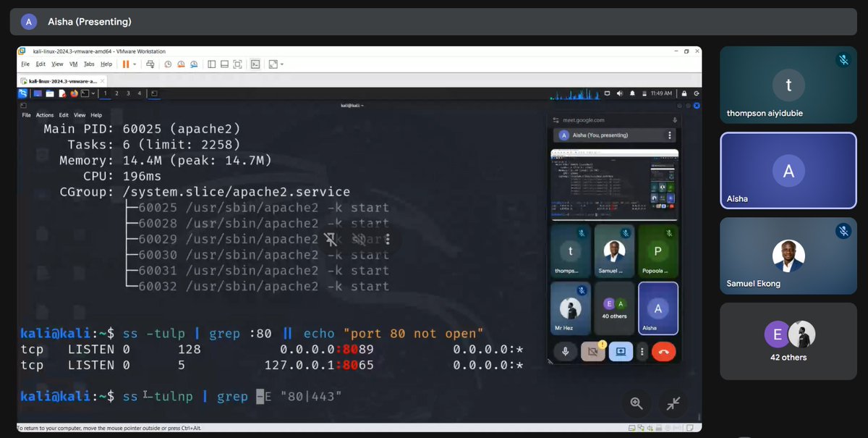Click the collapse arrows button on presentation
This screenshot has height=438, width=868.
[x=673, y=403]
